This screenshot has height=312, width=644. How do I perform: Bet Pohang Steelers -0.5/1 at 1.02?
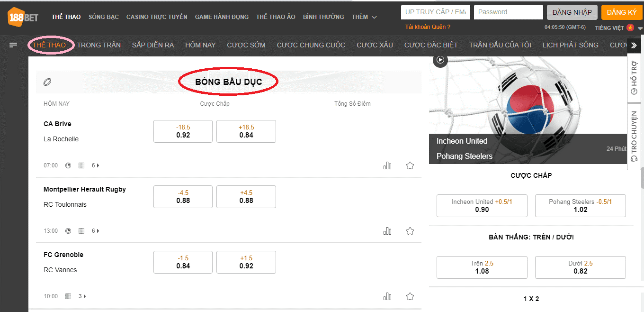pos(581,206)
